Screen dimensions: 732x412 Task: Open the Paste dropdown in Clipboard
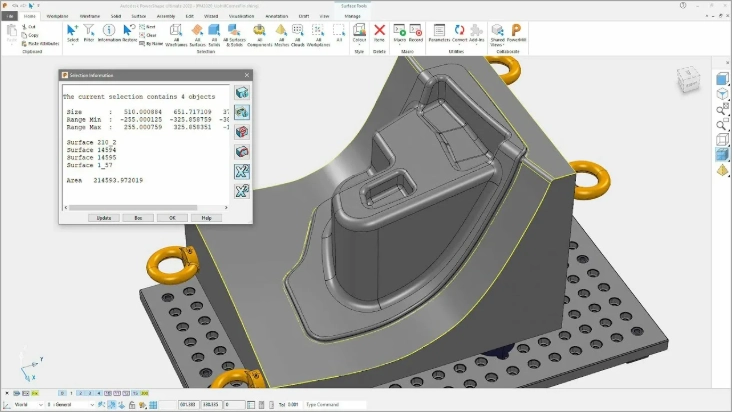12,44
